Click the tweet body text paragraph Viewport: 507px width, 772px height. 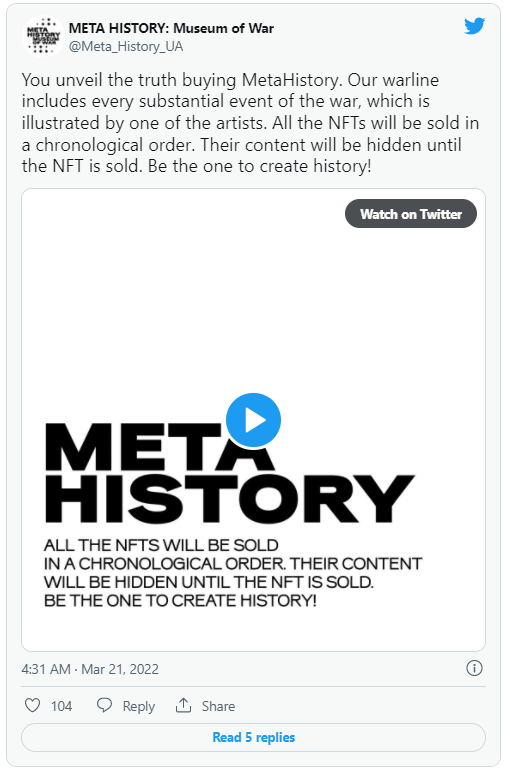(x=250, y=123)
